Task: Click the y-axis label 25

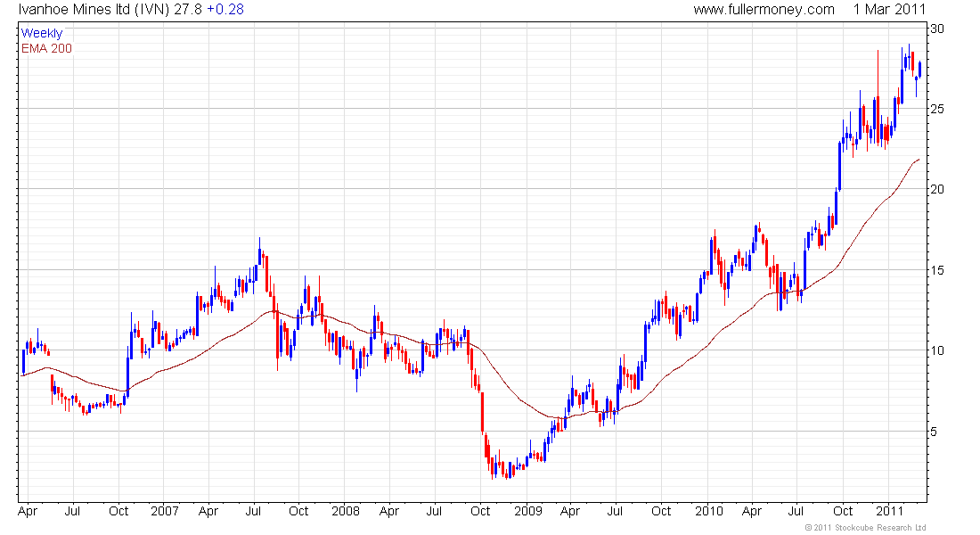Action: (937, 109)
